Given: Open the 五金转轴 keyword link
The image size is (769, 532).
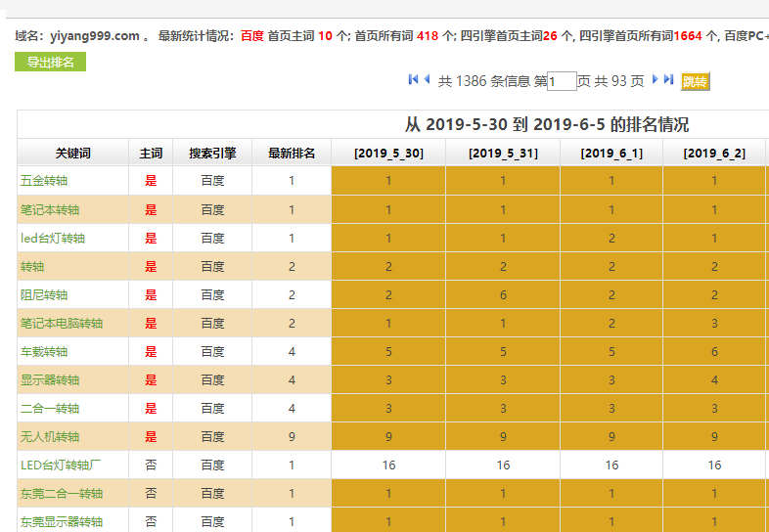Looking at the screenshot, I should pyautogui.click(x=44, y=181).
